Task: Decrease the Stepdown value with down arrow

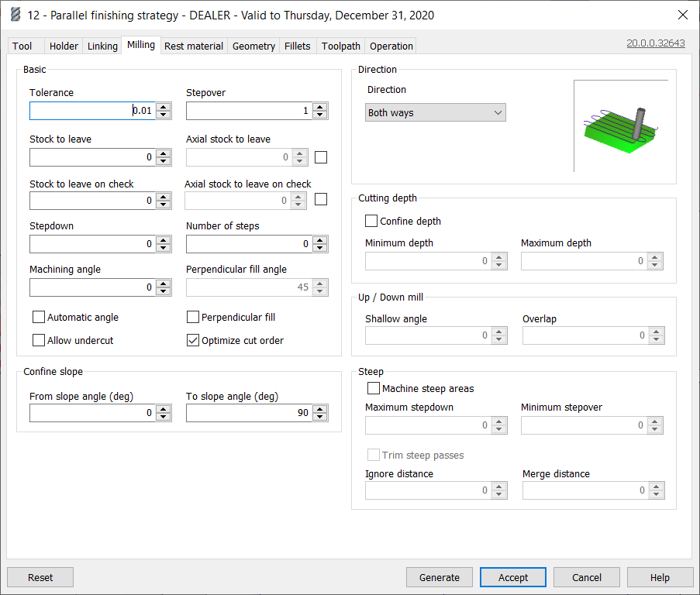Action: pyautogui.click(x=163, y=249)
